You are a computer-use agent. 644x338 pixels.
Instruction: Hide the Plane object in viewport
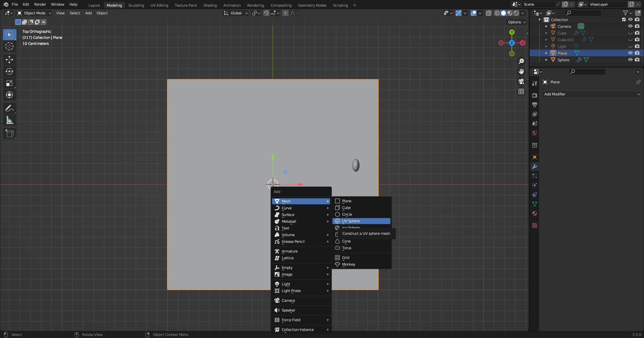point(630,53)
